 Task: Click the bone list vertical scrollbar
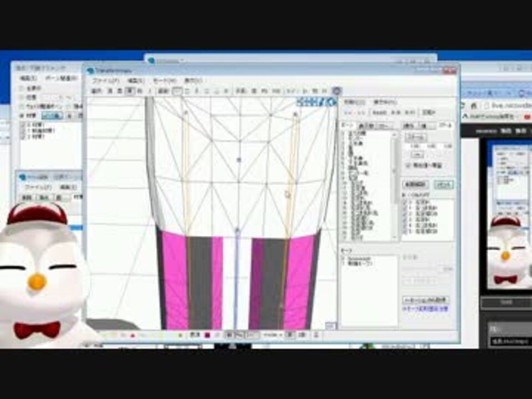point(395,186)
